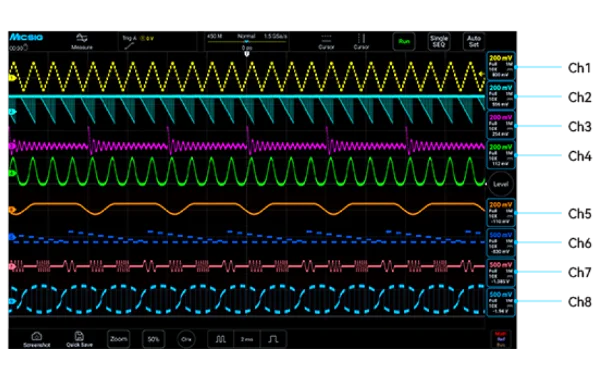The width and height of the screenshot is (600, 380).
Task: Tap the Micsig logo
Action: (x=26, y=37)
